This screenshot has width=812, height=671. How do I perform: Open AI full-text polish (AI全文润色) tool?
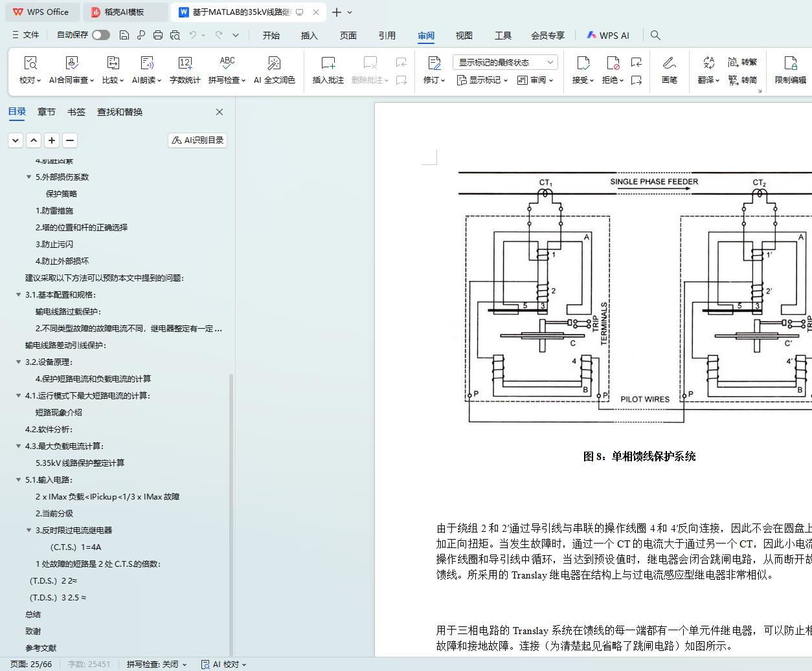pyautogui.click(x=274, y=63)
